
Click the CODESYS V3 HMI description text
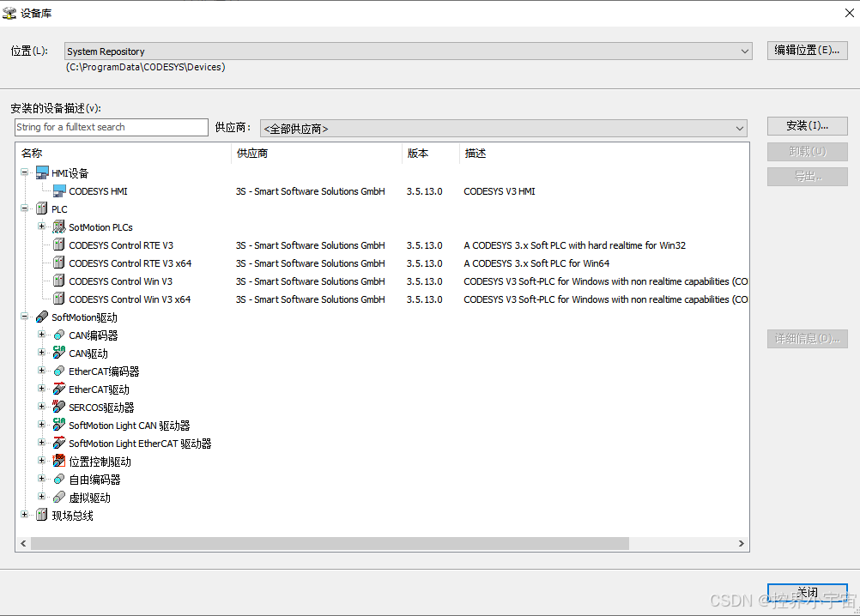point(500,191)
